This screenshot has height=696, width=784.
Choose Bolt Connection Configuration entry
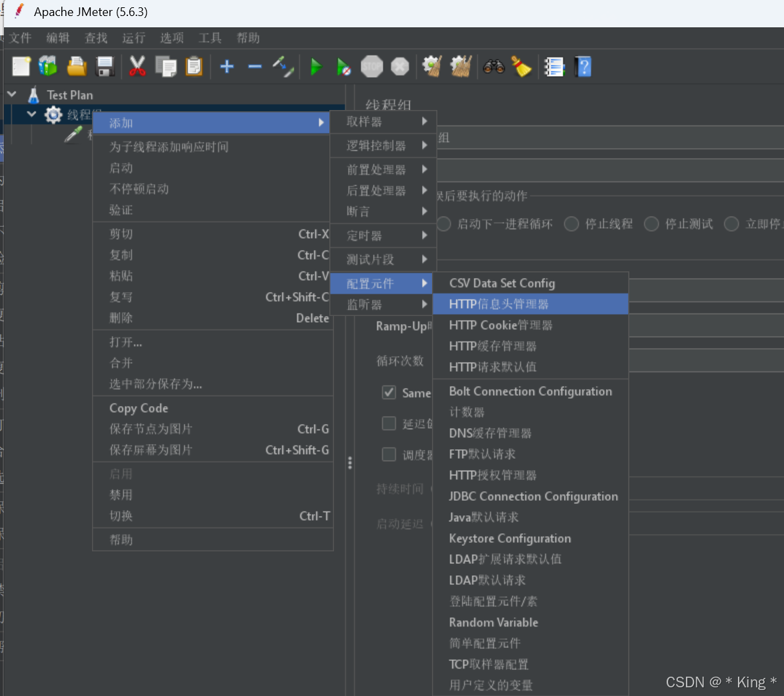click(x=531, y=391)
